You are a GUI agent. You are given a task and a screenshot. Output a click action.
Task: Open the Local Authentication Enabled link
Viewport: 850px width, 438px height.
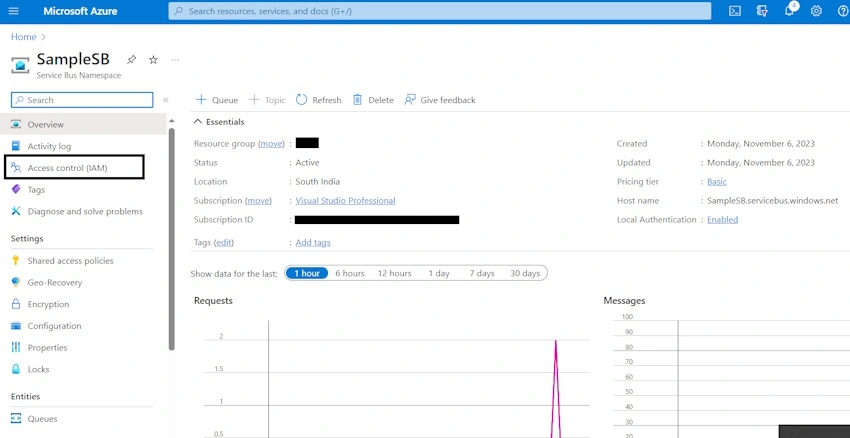point(722,220)
